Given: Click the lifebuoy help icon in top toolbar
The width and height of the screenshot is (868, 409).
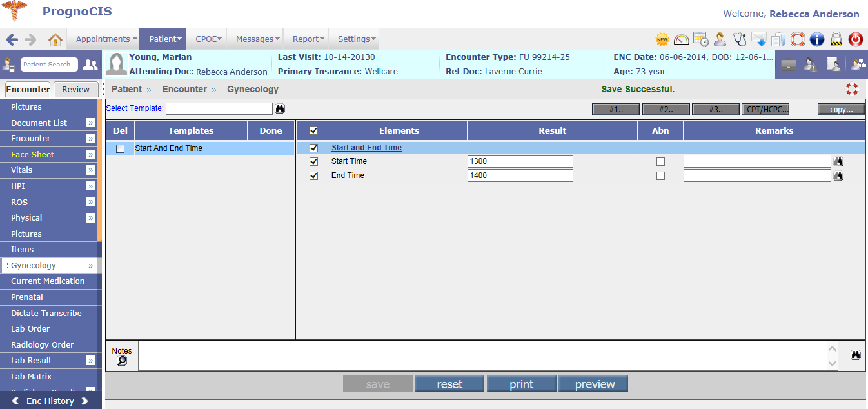Looking at the screenshot, I should coord(798,39).
